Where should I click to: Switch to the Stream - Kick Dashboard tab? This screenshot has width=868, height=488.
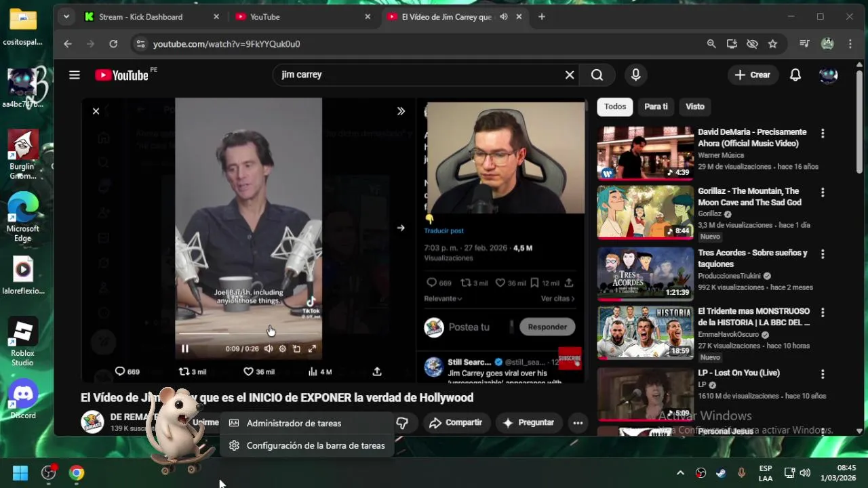[152, 17]
